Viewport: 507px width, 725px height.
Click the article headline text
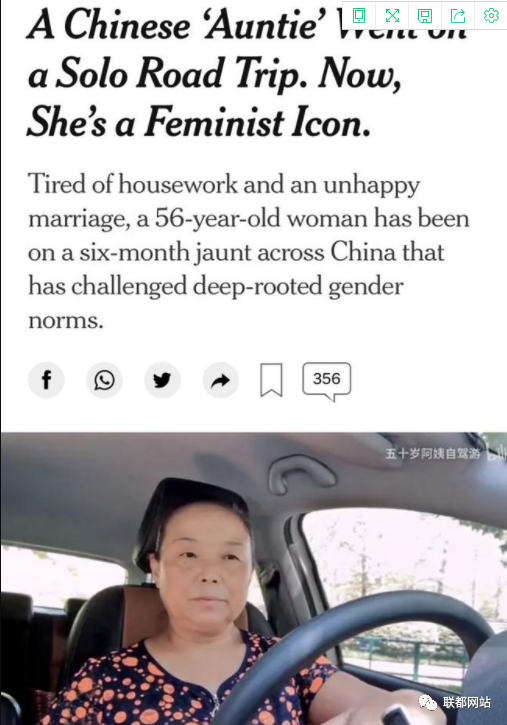215,73
